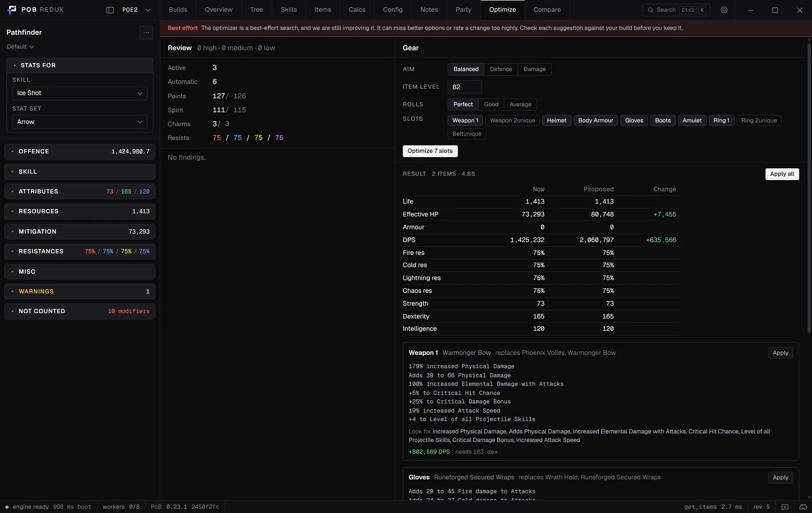The image size is (812, 513).
Task: Set aim to Defence
Action: click(x=501, y=69)
